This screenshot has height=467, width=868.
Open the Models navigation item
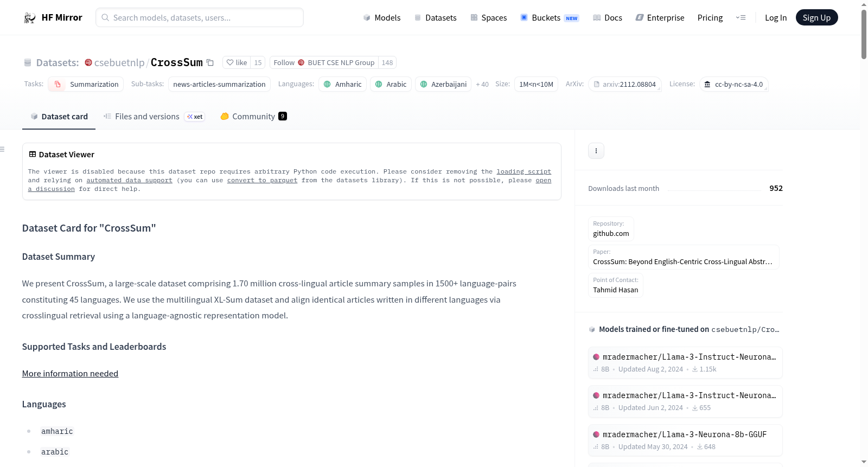[382, 18]
